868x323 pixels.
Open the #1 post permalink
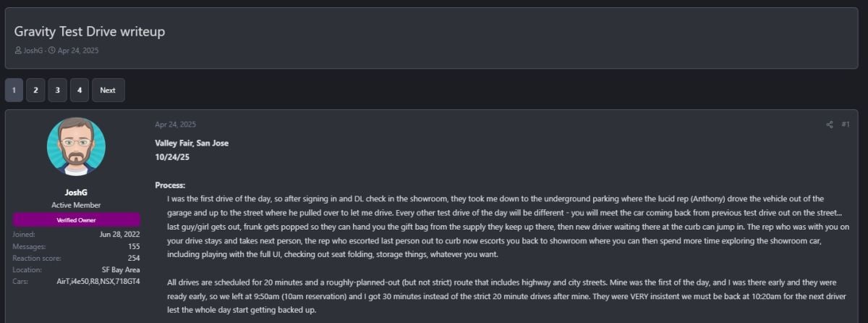coord(846,125)
